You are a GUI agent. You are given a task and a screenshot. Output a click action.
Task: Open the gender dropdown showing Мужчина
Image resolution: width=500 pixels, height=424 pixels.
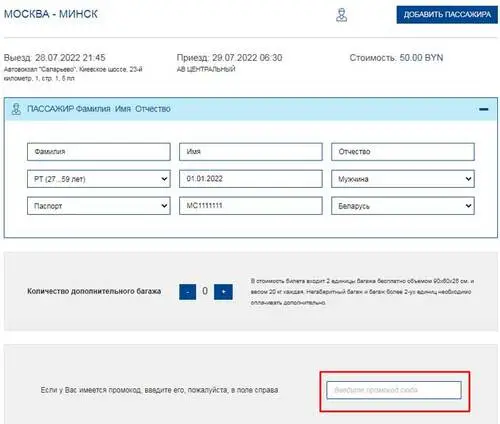(403, 179)
